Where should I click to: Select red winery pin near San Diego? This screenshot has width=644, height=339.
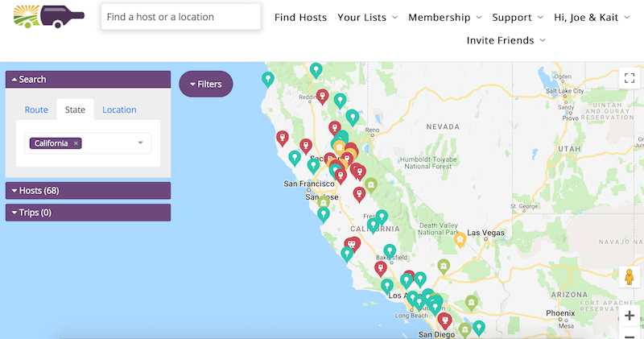[444, 320]
